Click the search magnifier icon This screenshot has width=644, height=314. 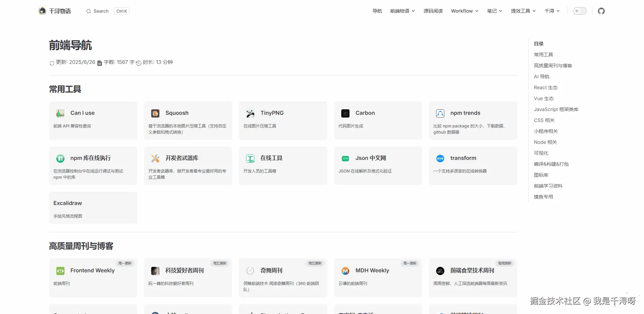coord(89,11)
